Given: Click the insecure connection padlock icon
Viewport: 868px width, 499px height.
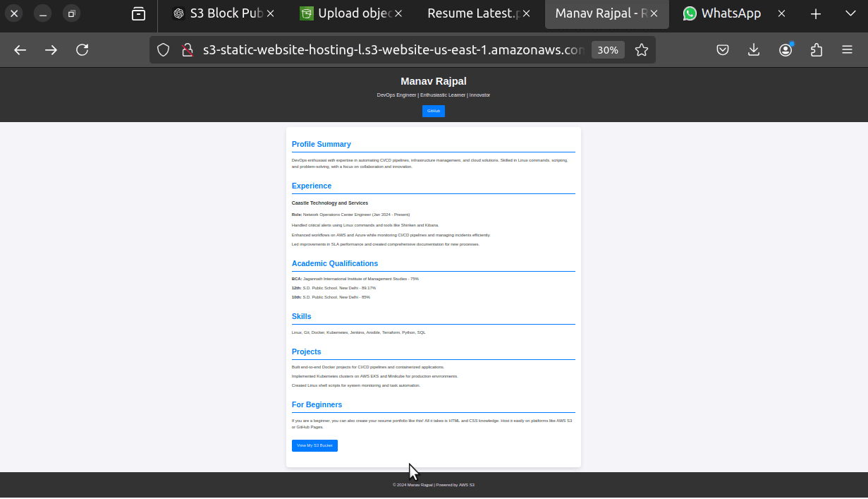Looking at the screenshot, I should pos(187,50).
